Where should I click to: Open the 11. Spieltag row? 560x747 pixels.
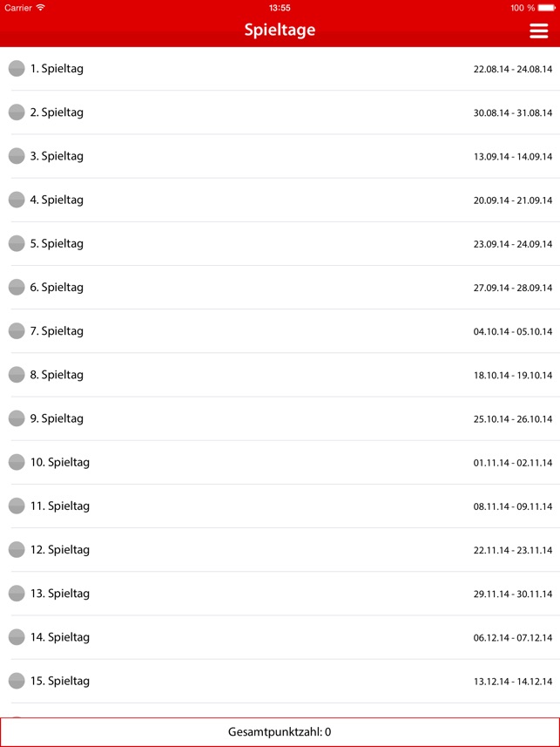(x=280, y=506)
